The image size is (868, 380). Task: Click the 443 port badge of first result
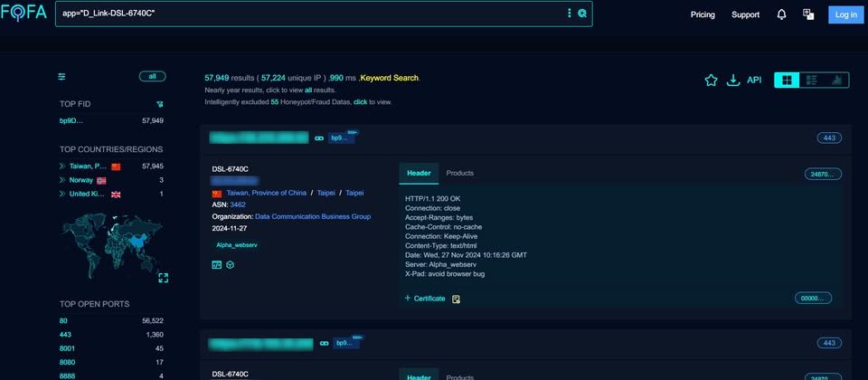[x=829, y=138]
